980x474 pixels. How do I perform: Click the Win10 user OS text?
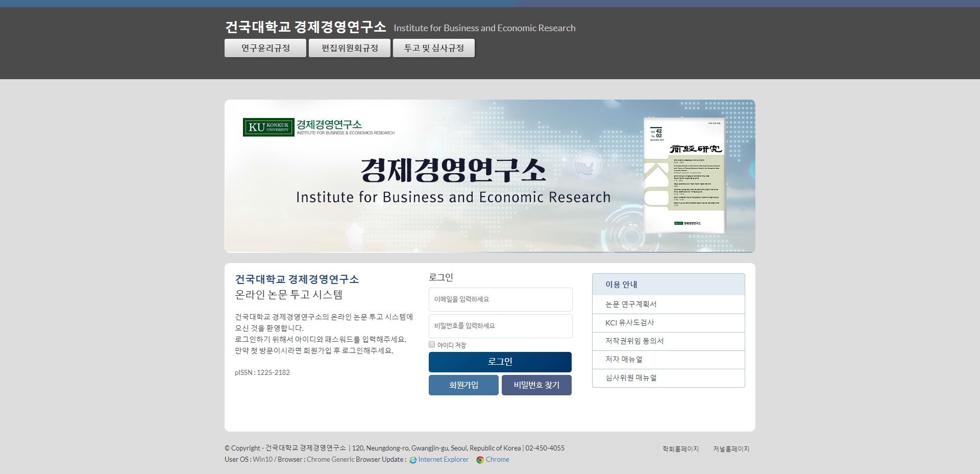[263, 460]
